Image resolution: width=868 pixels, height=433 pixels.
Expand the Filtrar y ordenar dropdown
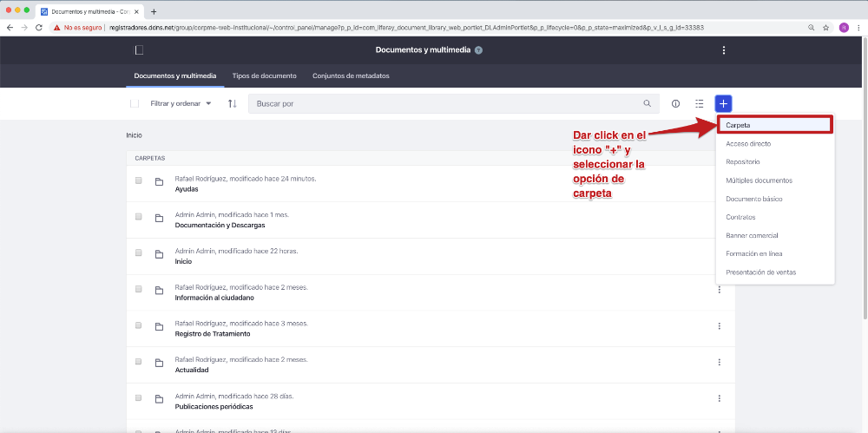(x=181, y=103)
